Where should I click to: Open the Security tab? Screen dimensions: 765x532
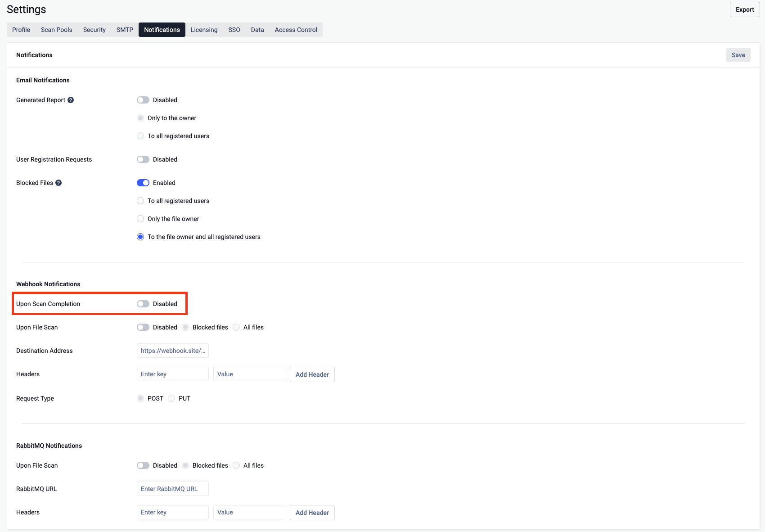[94, 30]
